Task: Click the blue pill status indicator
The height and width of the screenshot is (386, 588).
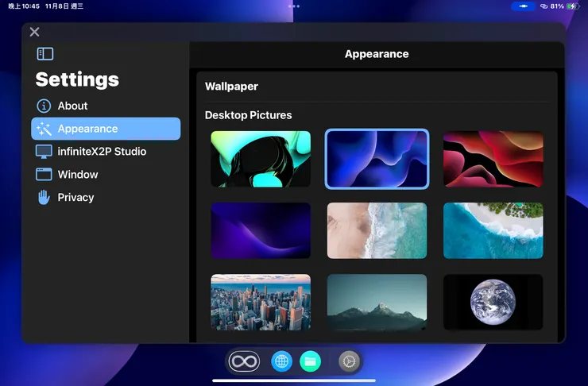Action: [524, 6]
